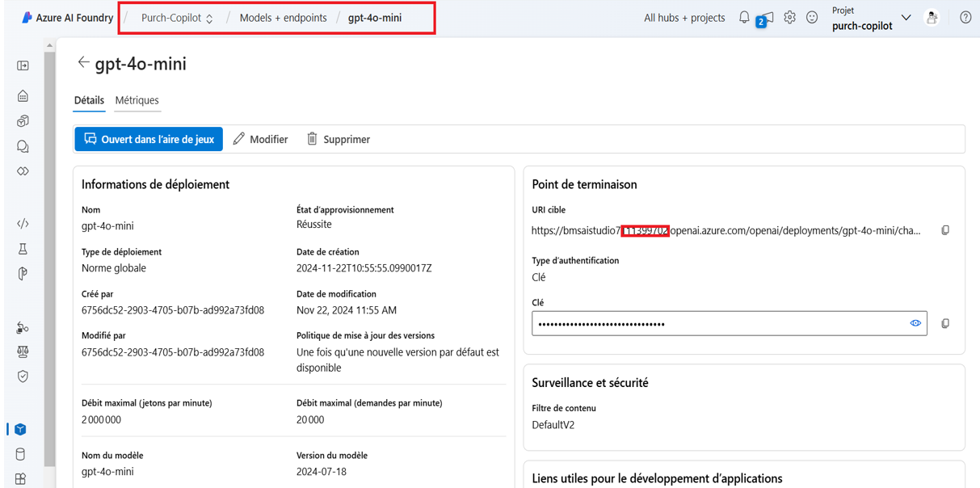
Task: Expand the Projet purch-copilot dropdown
Action: click(x=906, y=18)
